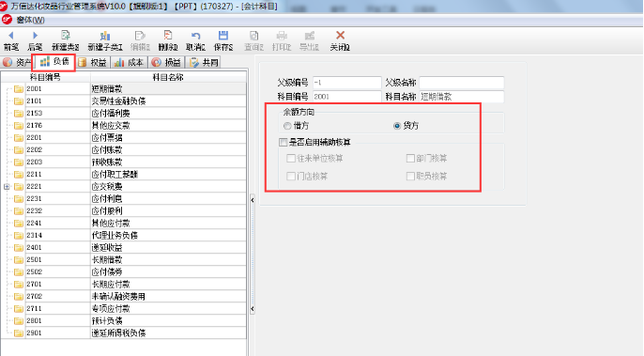
Task: Open the 窗体(W) menu
Action: coord(30,20)
